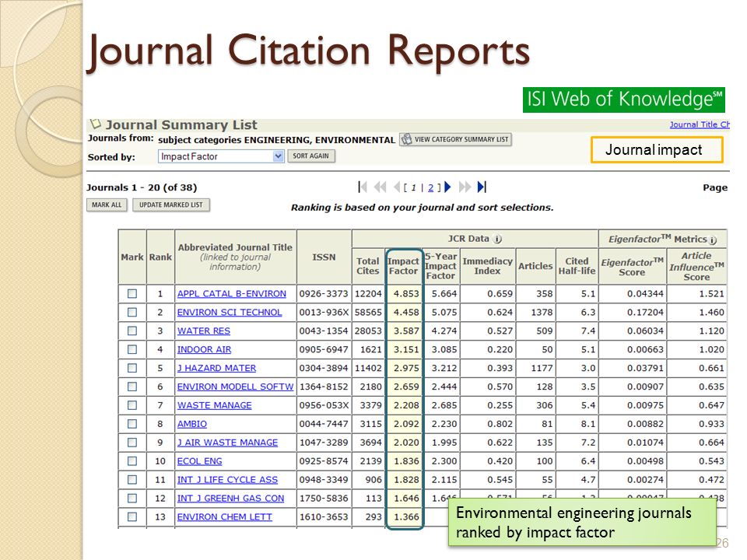The image size is (747, 560).
Task: Click the Articles column header
Action: coord(535,266)
